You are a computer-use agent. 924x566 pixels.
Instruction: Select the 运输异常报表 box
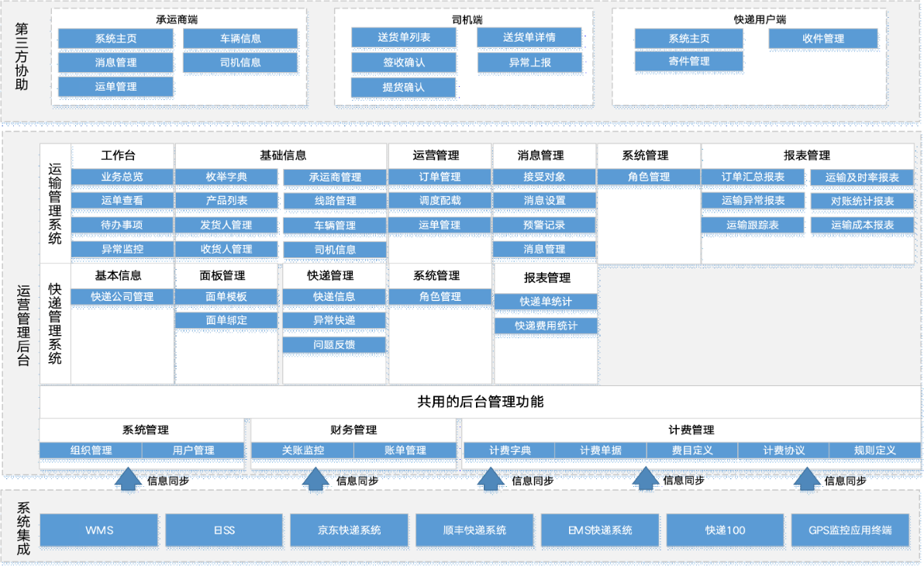pos(753,201)
